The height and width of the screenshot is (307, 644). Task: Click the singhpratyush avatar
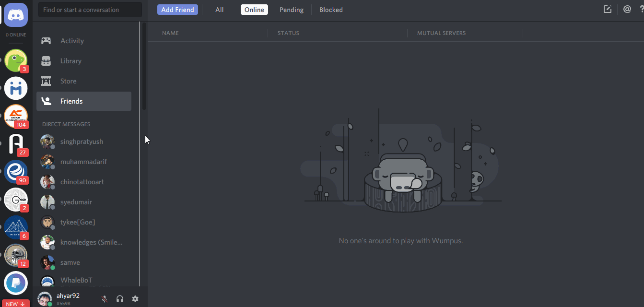coord(47,142)
